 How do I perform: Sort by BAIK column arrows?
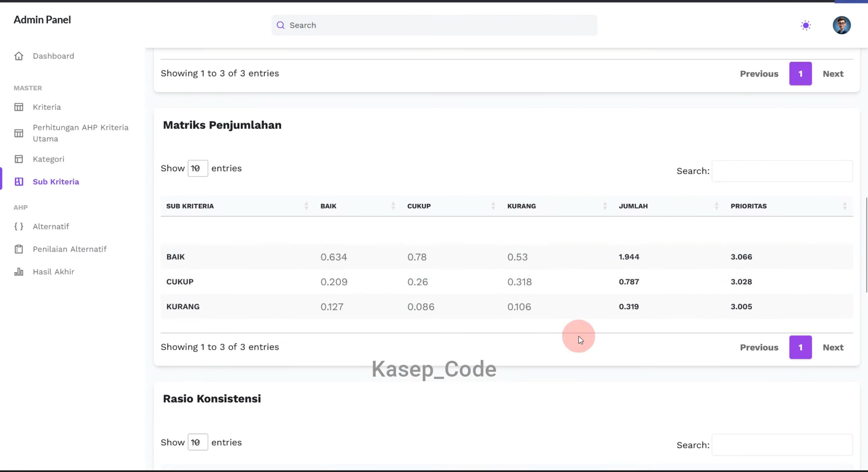393,206
